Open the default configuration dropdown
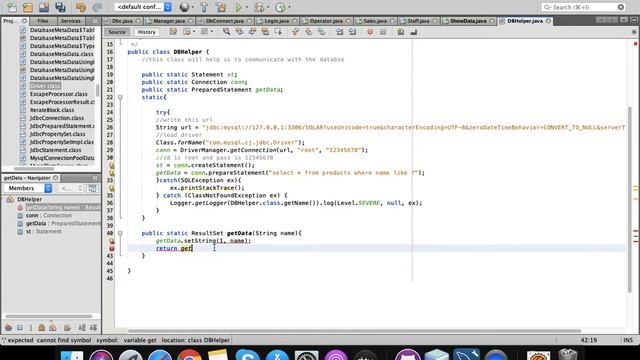Screen dimensions: 640x360 click(143, 7)
